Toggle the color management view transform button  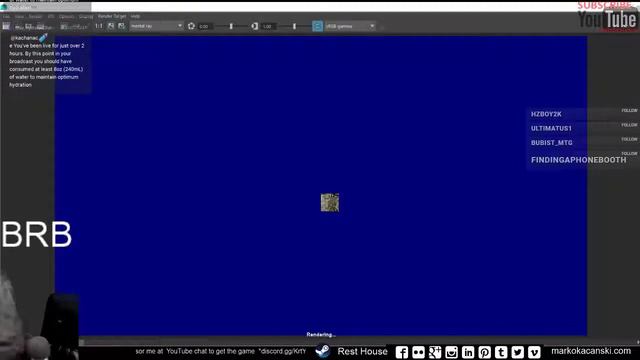point(317,26)
